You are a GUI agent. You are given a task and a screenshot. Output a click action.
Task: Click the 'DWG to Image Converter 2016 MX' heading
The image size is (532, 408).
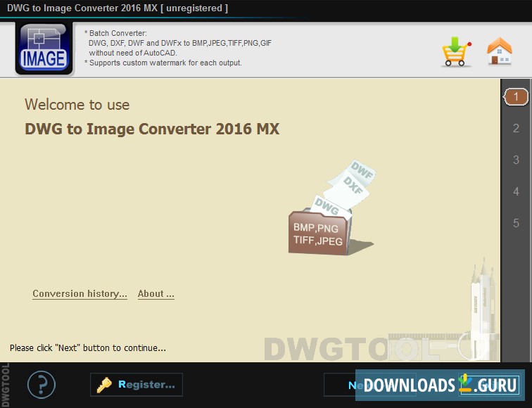152,129
